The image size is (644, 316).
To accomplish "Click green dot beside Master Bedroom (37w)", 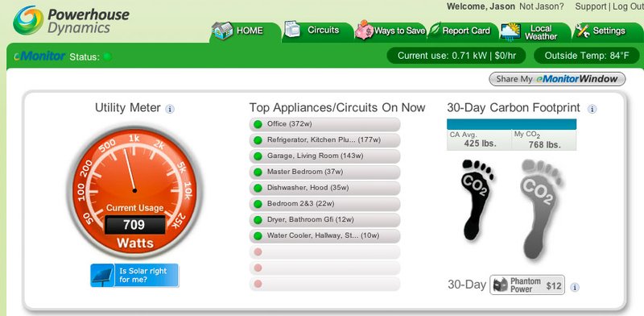I will click(258, 172).
